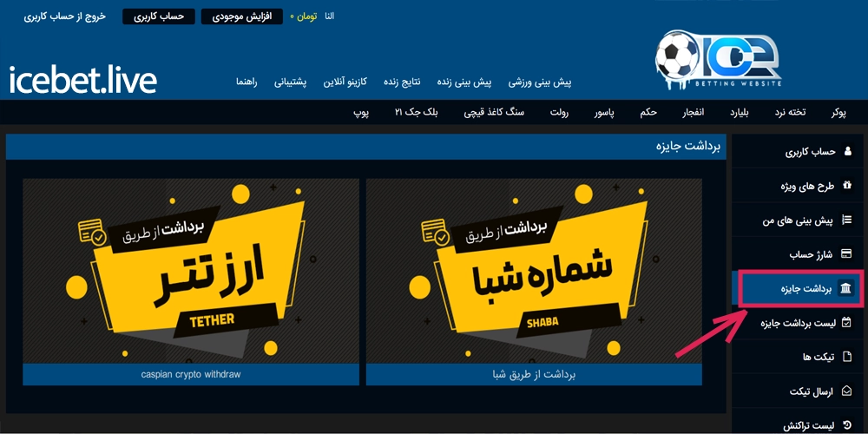This screenshot has width=868, height=434.
Task: Select the پوپ game link
Action: point(361,113)
